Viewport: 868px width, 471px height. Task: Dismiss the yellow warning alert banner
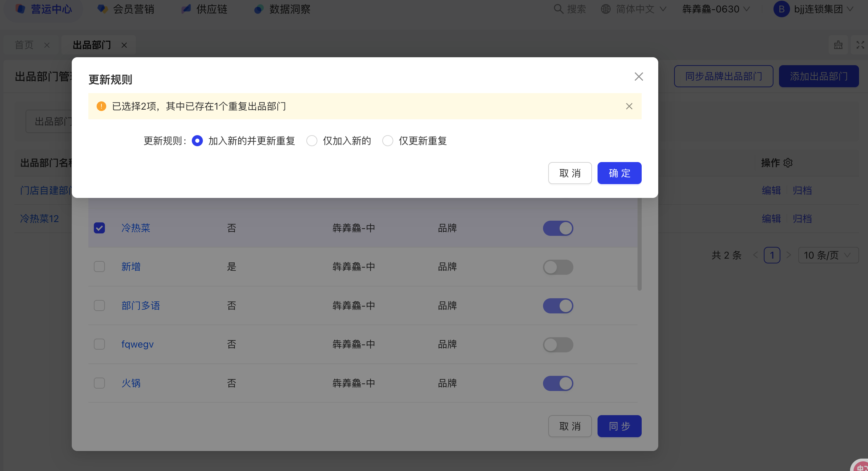[629, 106]
